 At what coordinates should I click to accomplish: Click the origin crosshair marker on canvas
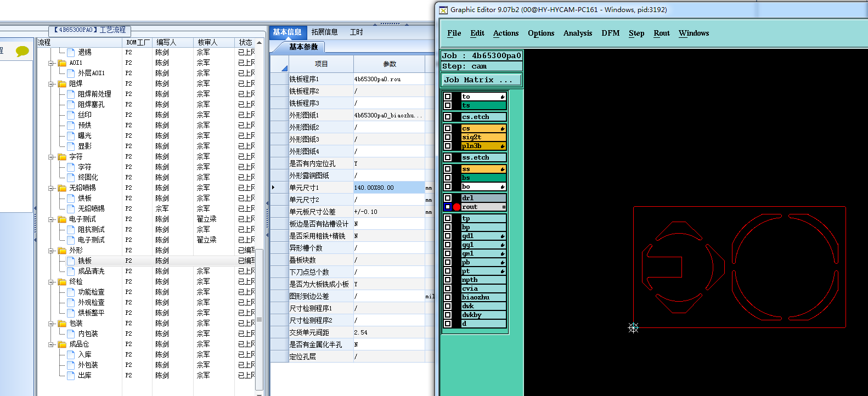(633, 327)
